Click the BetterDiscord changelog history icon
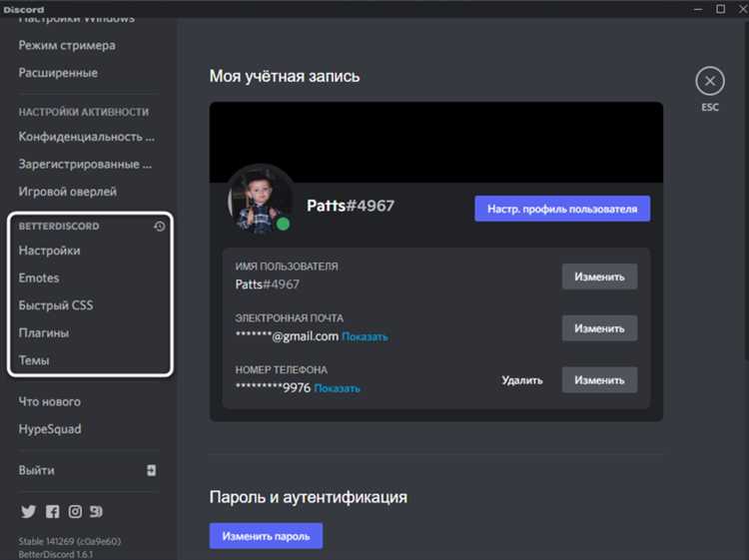 [159, 227]
